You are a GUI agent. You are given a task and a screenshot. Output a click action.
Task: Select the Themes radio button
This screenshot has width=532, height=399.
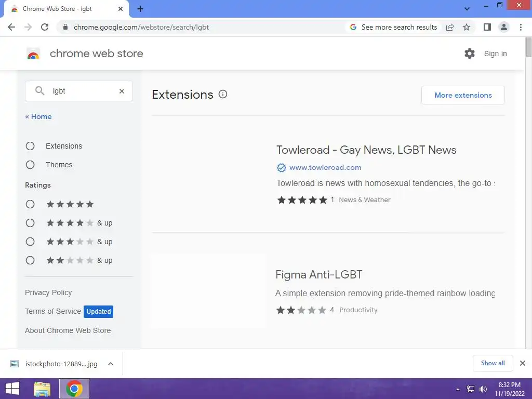(x=30, y=165)
